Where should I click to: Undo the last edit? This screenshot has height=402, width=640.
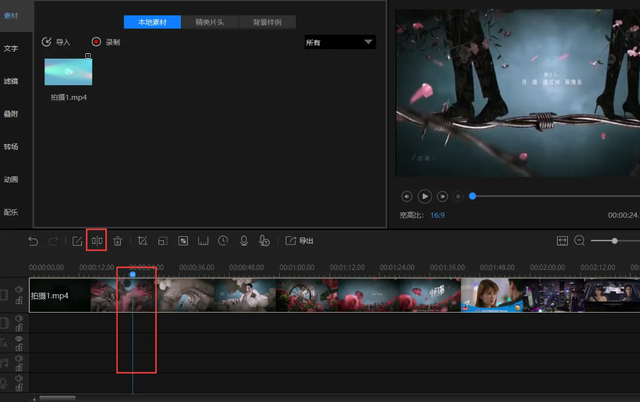coord(33,241)
